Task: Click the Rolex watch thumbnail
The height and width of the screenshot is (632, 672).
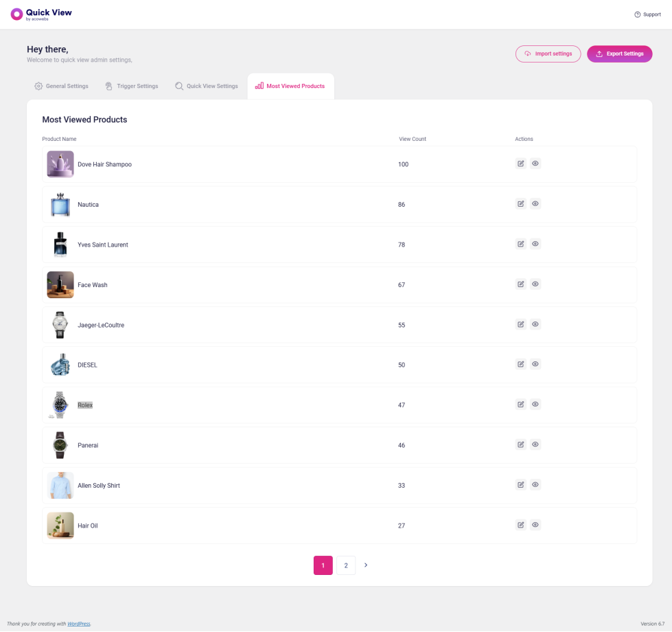Action: tap(60, 405)
